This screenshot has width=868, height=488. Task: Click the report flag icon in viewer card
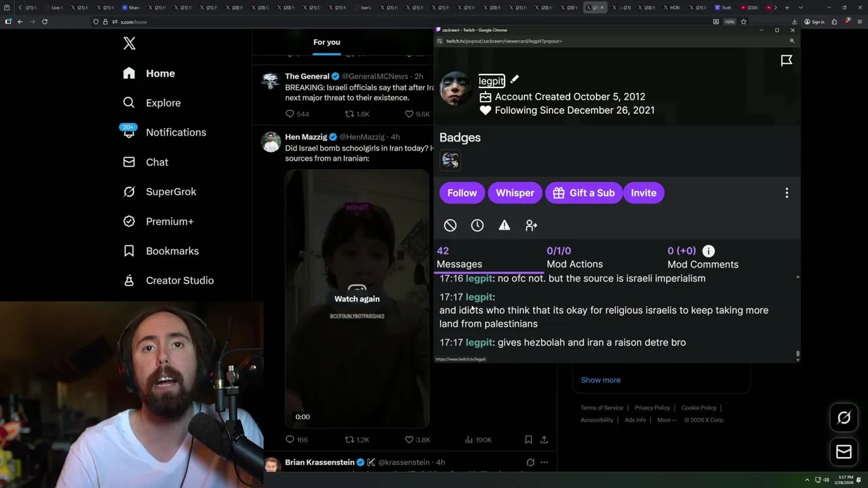[787, 61]
